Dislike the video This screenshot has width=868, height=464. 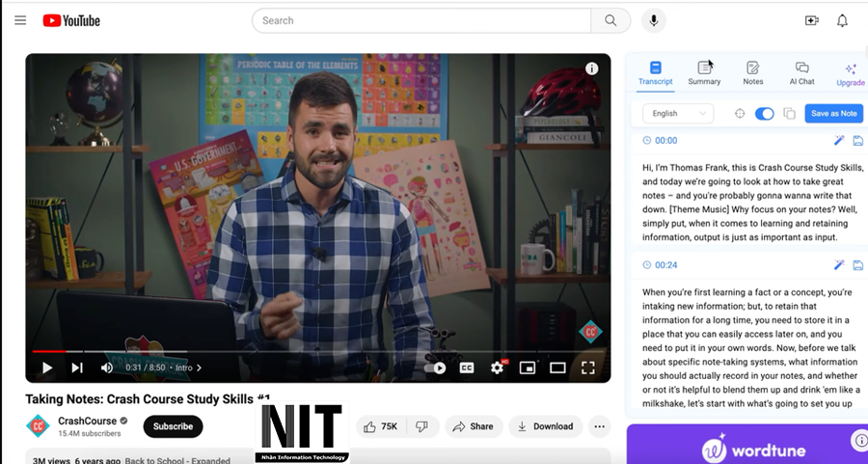click(x=421, y=426)
